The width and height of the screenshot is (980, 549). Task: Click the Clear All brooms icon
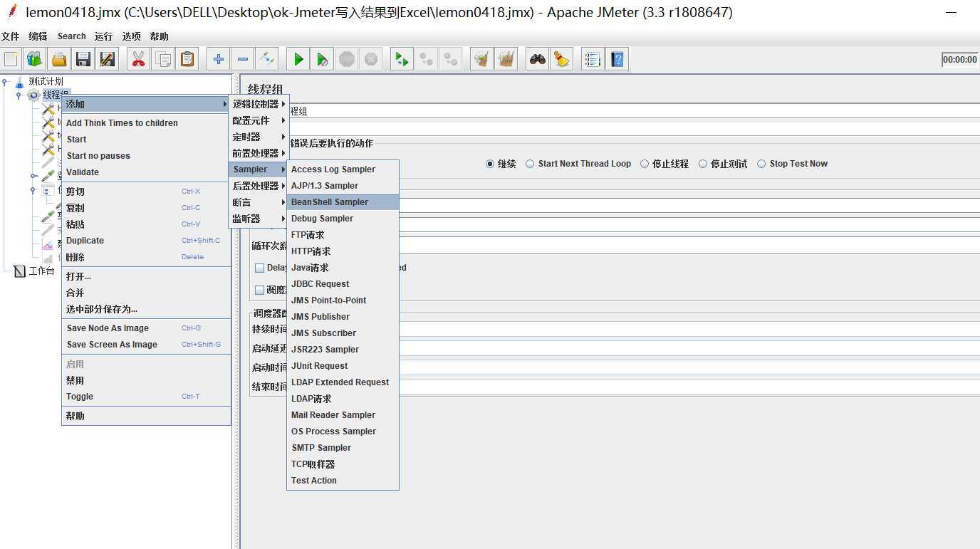click(x=506, y=59)
